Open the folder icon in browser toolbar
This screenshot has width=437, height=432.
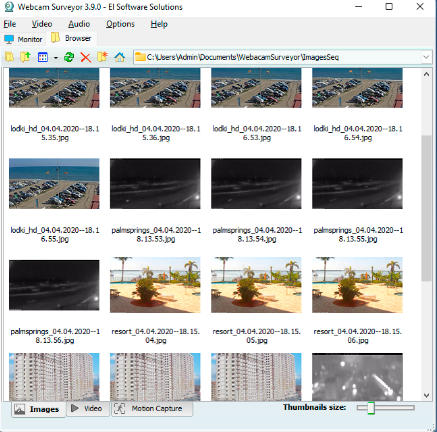(9, 57)
